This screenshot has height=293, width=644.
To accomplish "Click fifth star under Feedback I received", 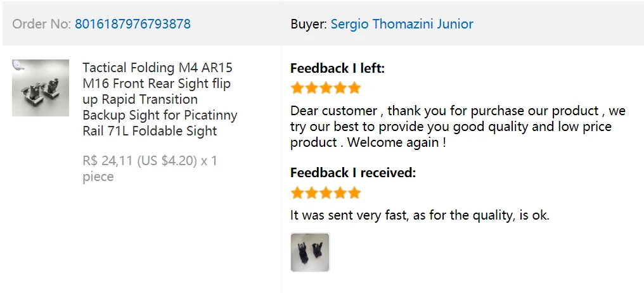I will pyautogui.click(x=354, y=192).
